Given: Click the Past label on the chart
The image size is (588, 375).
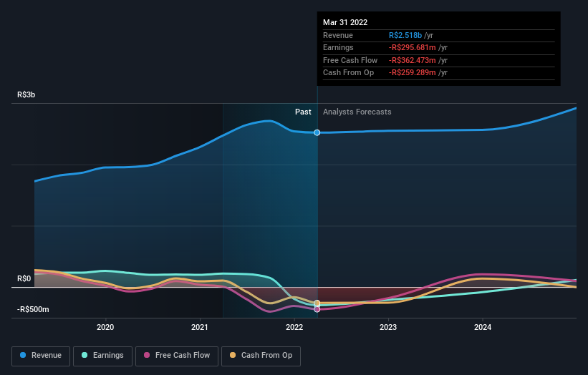Looking at the screenshot, I should pos(303,112).
